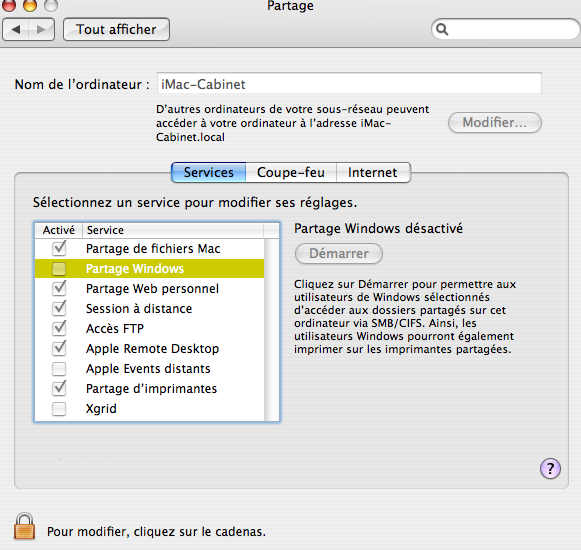Click the Modifier... button

click(495, 122)
